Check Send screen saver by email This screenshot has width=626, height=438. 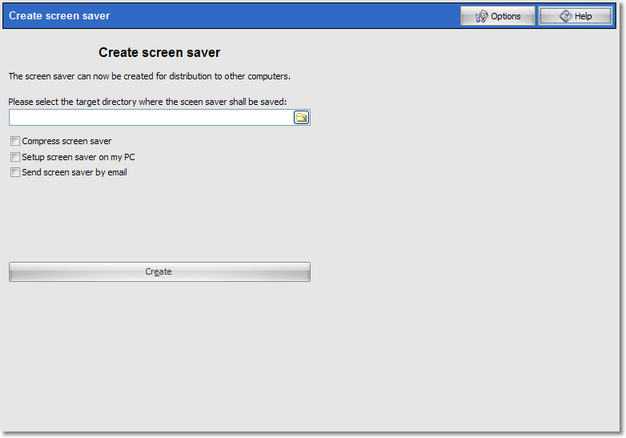[x=15, y=172]
